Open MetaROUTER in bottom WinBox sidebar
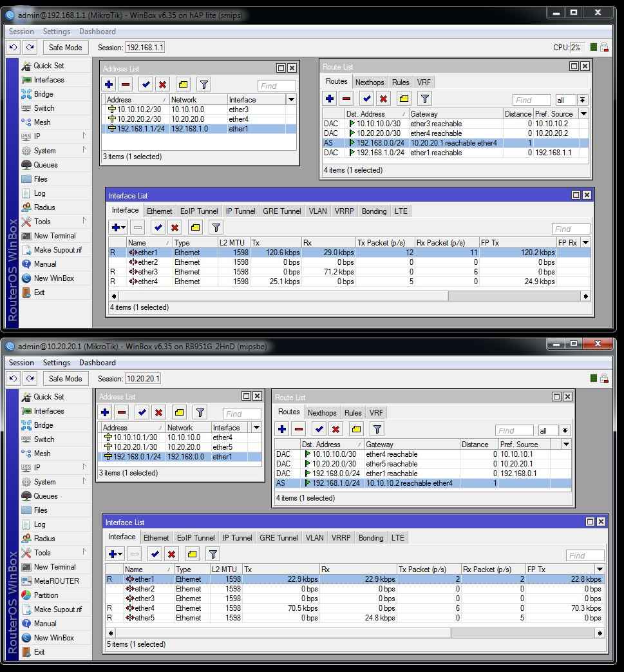This screenshot has height=672, width=624. click(x=56, y=581)
